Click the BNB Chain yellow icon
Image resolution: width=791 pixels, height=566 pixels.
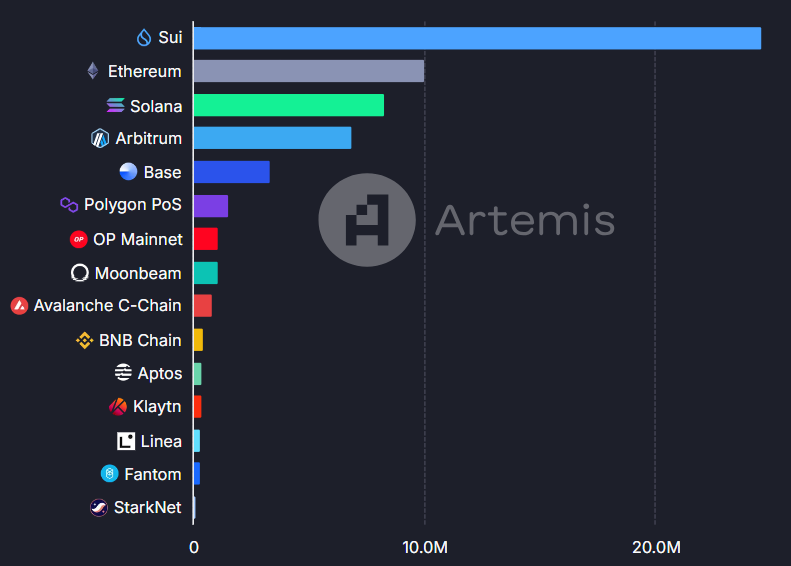(x=85, y=341)
